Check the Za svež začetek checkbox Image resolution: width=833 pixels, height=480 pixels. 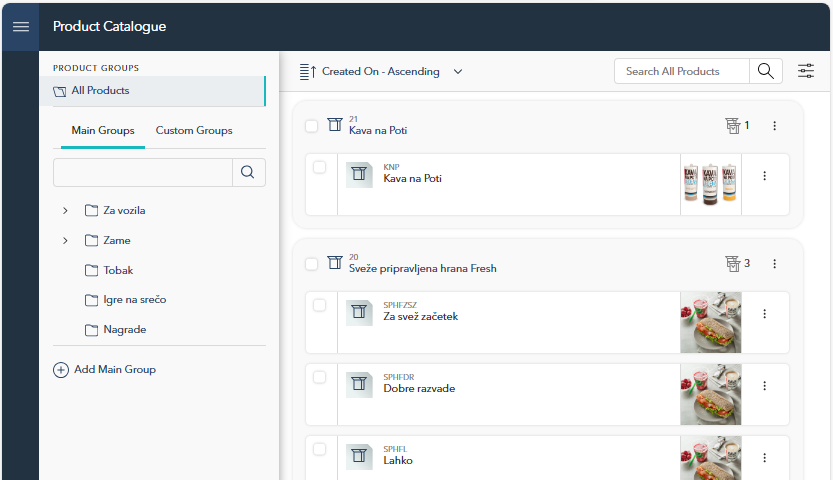(319, 305)
